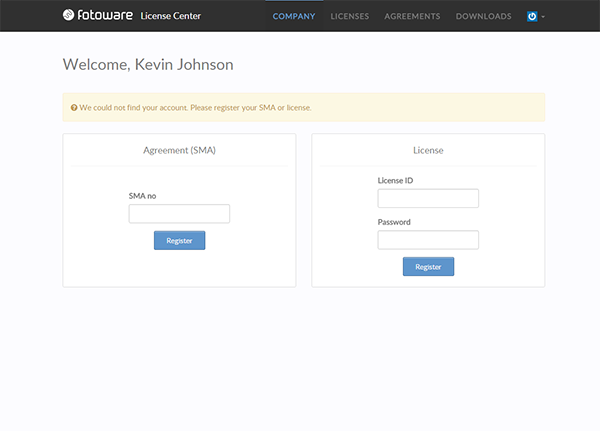The width and height of the screenshot is (600, 431).
Task: Expand the user menu dropdown caret
Action: pyautogui.click(x=543, y=17)
